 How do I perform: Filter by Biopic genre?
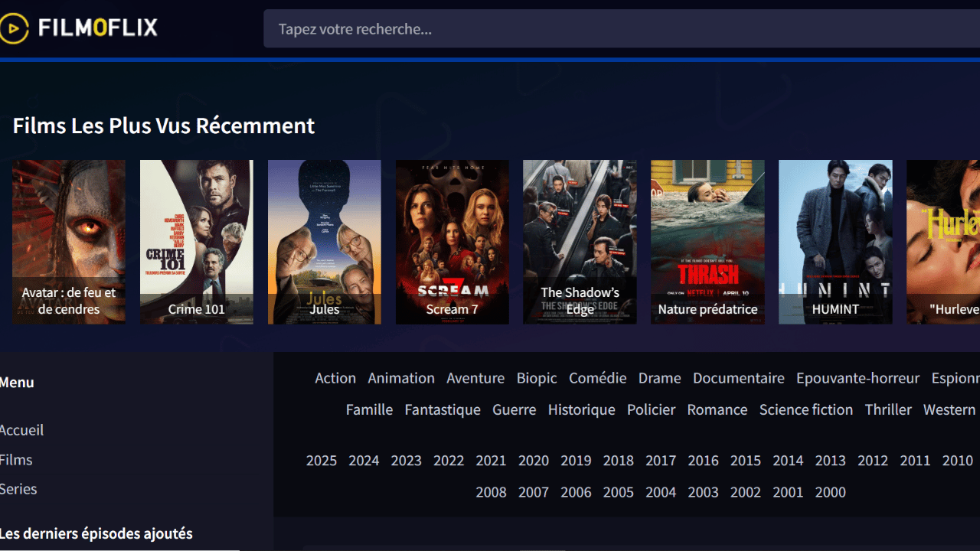click(537, 378)
